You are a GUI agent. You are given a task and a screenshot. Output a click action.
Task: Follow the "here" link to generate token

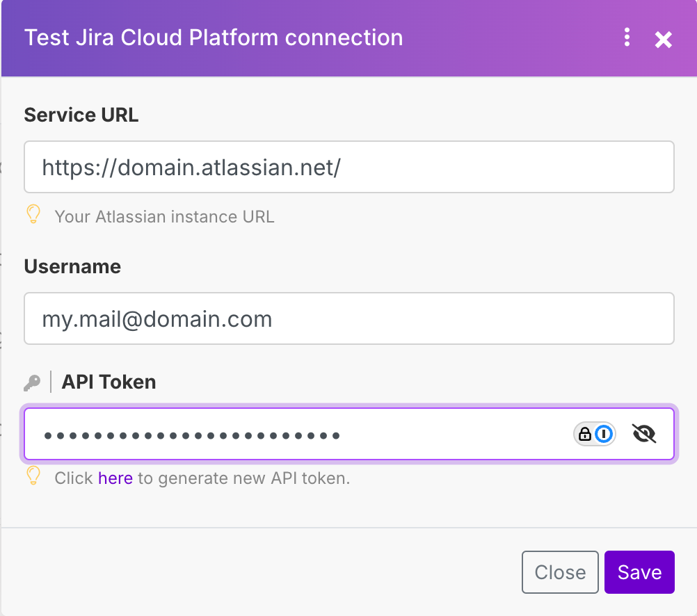115,478
